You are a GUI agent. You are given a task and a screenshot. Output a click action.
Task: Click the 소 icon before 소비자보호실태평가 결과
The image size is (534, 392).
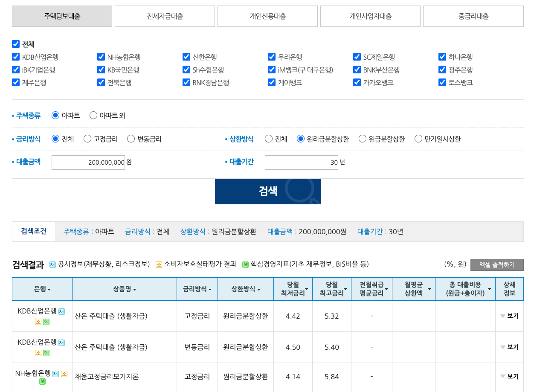(158, 264)
